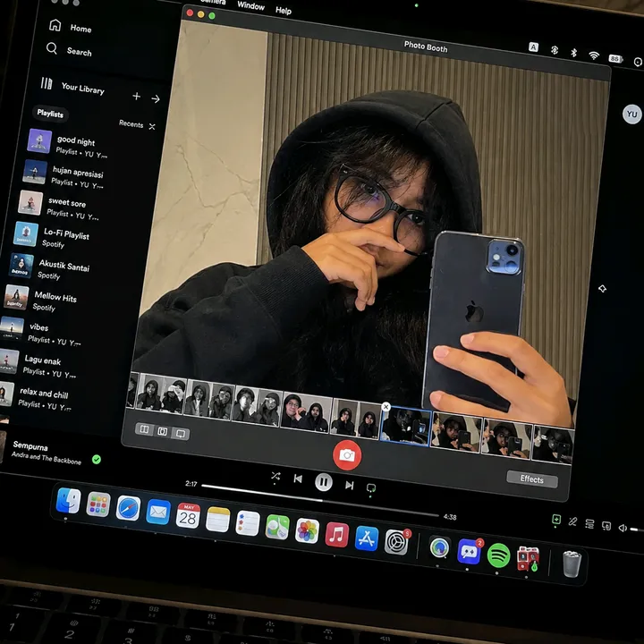Open Spotify Search
The width and height of the screenshot is (644, 644).
[69, 50]
